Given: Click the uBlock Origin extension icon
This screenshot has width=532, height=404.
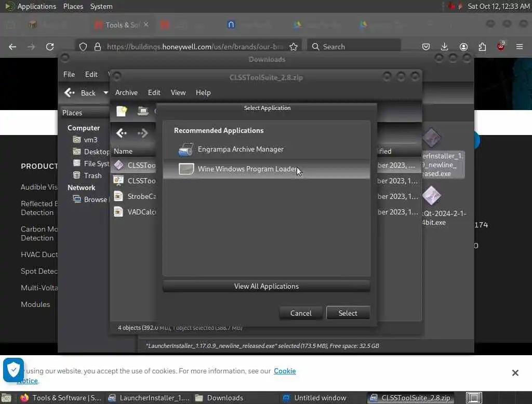Looking at the screenshot, I should 501,46.
